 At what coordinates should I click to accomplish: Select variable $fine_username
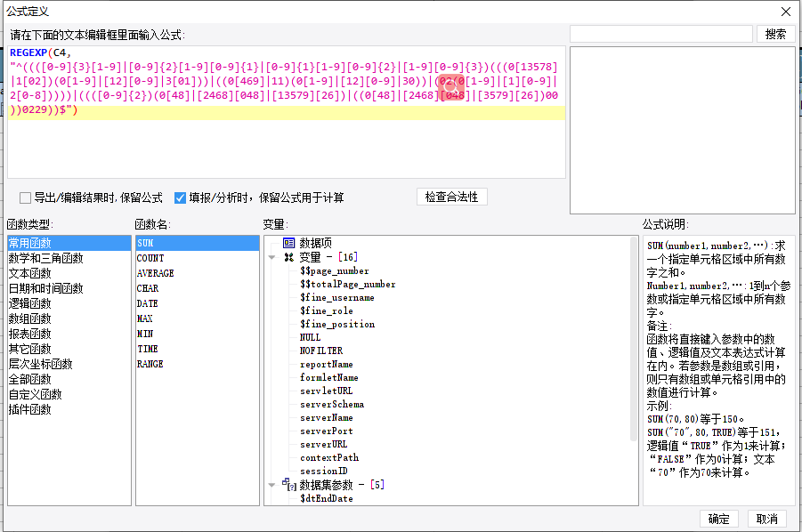point(337,297)
